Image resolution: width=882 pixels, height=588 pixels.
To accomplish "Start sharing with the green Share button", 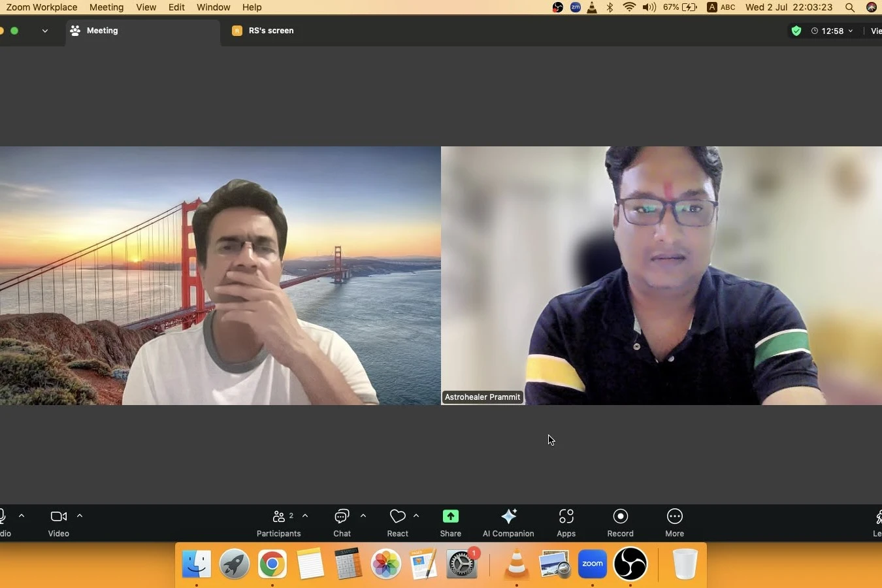I will [x=450, y=523].
